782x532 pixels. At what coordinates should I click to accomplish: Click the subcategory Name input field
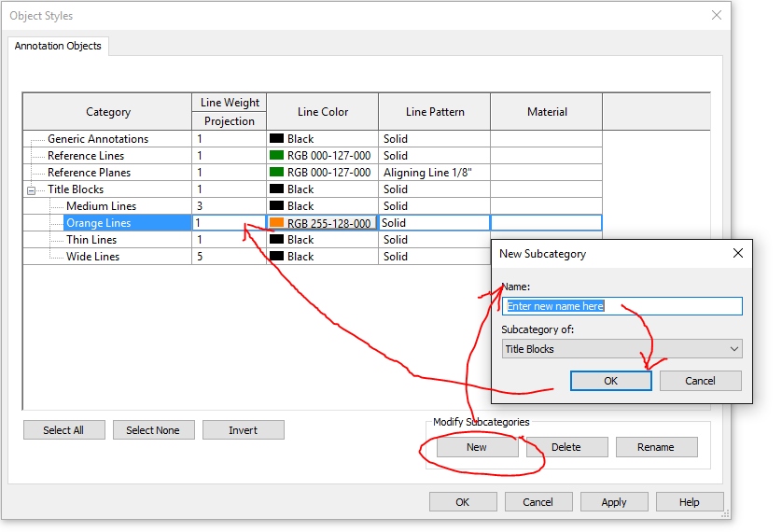coord(621,306)
